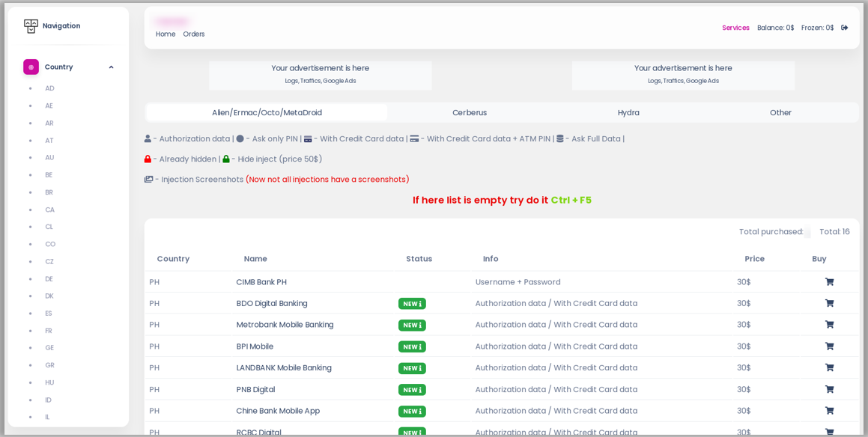
Task: Switch to the Hydra tab
Action: (x=628, y=113)
